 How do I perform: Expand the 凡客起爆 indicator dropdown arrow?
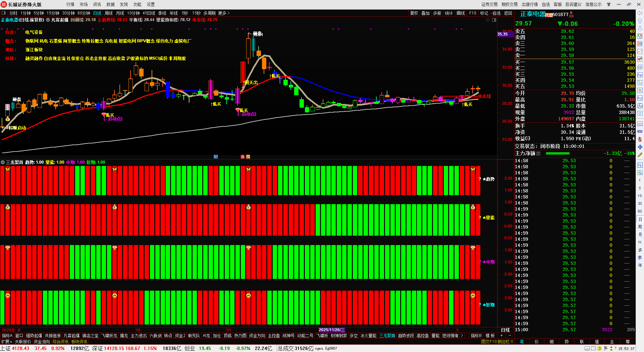pyautogui.click(x=48, y=20)
